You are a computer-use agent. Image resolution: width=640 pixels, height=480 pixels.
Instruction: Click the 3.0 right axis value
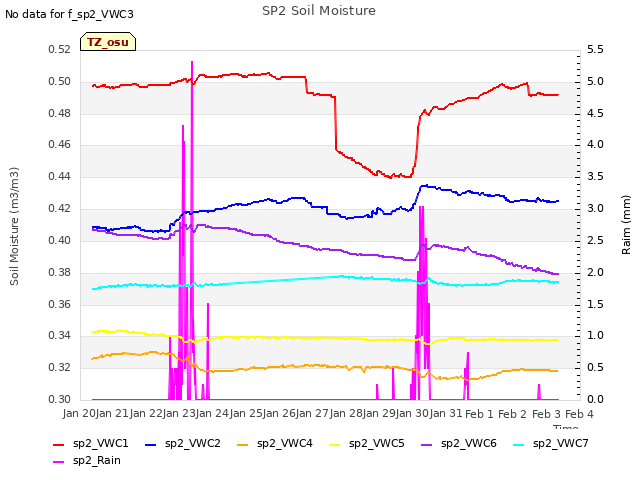click(595, 209)
